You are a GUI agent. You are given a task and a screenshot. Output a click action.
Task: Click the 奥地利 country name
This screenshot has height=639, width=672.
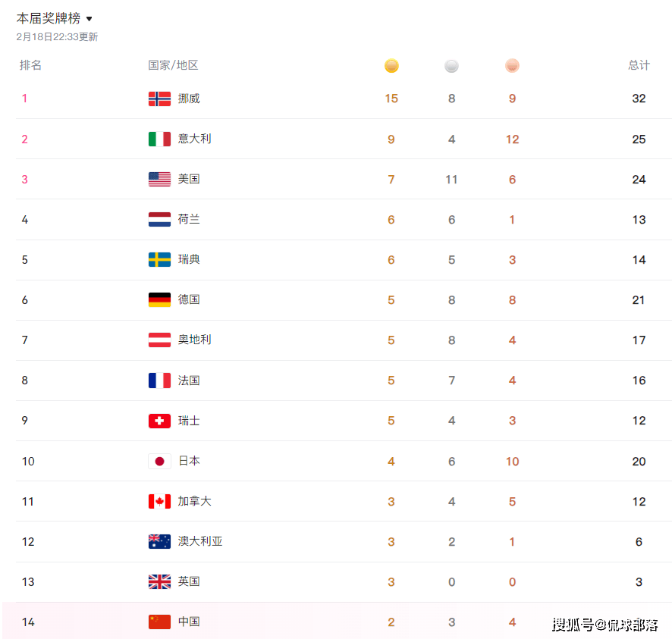194,340
